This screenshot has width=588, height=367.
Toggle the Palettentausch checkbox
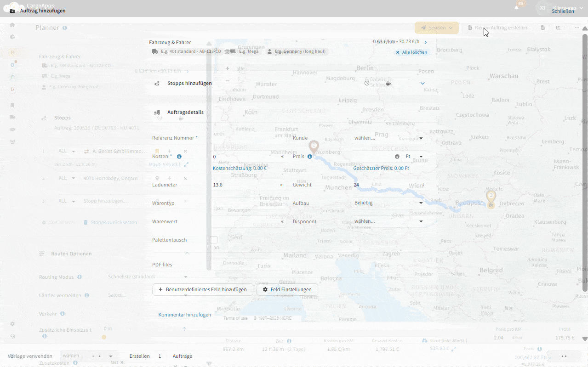point(213,240)
